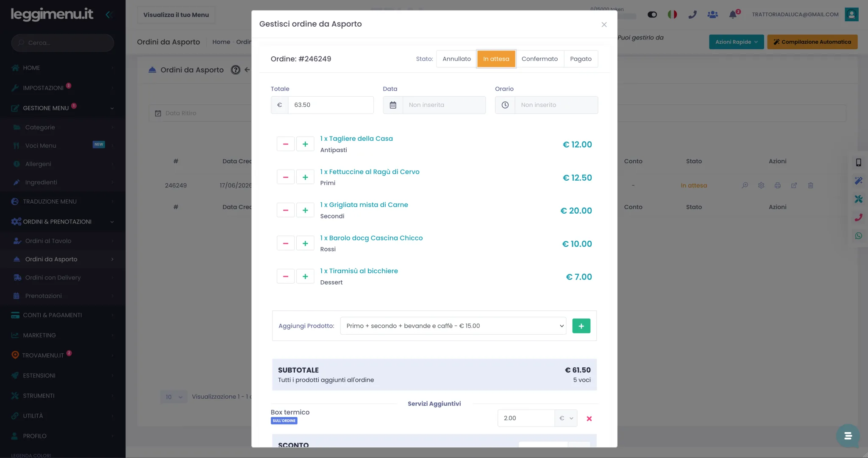The image size is (868, 458).
Task: Click the green plus to add product
Action: (x=581, y=326)
